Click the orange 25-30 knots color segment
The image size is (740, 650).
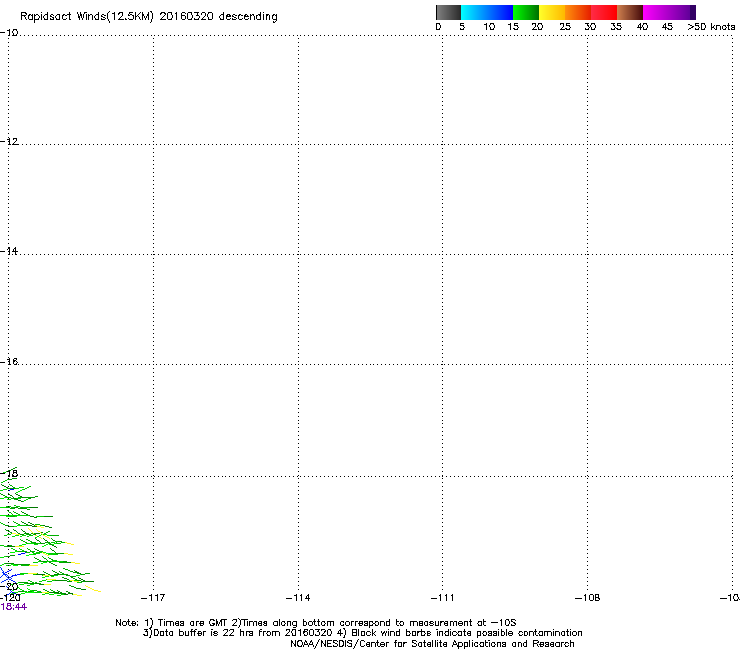(578, 12)
